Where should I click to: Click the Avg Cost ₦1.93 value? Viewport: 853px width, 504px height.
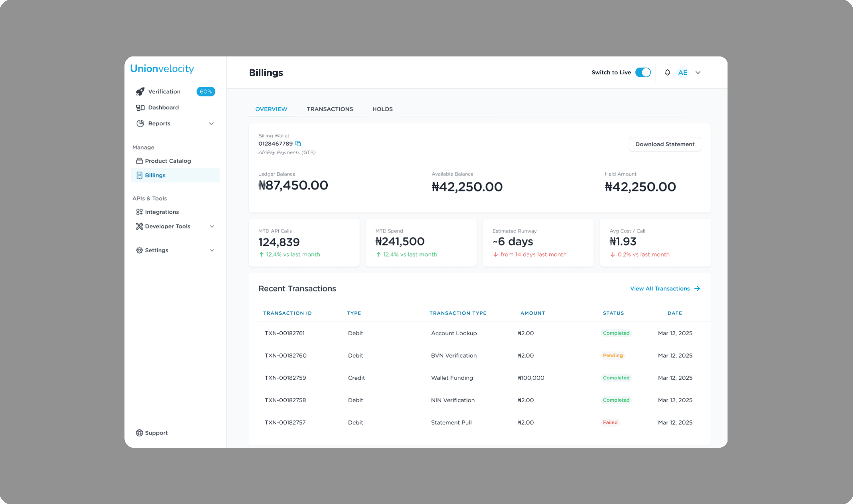tap(623, 242)
